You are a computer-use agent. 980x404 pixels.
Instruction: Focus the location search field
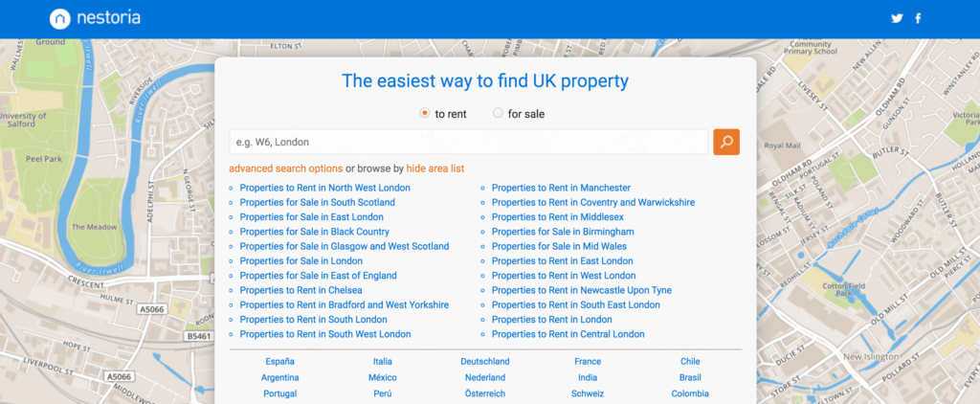[469, 142]
